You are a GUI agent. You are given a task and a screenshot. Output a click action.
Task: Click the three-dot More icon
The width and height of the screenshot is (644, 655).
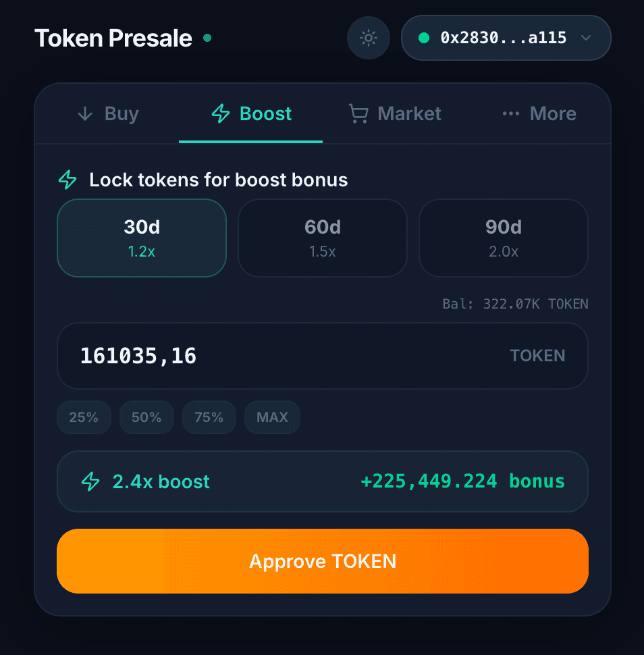coord(511,113)
